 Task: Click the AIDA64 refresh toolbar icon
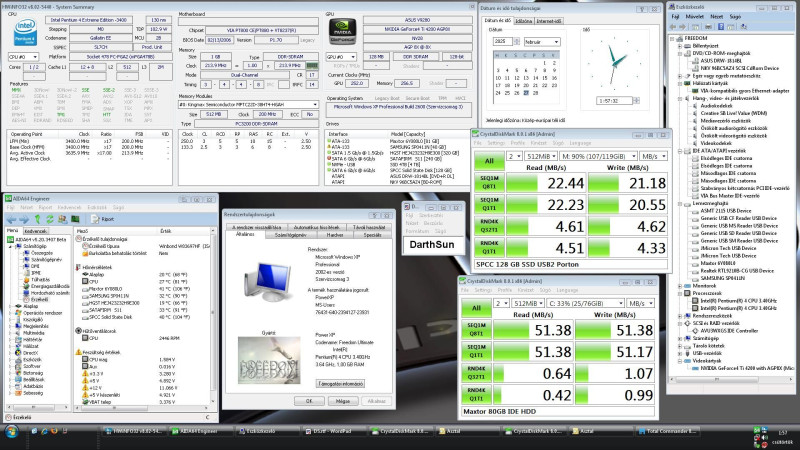click(49, 219)
